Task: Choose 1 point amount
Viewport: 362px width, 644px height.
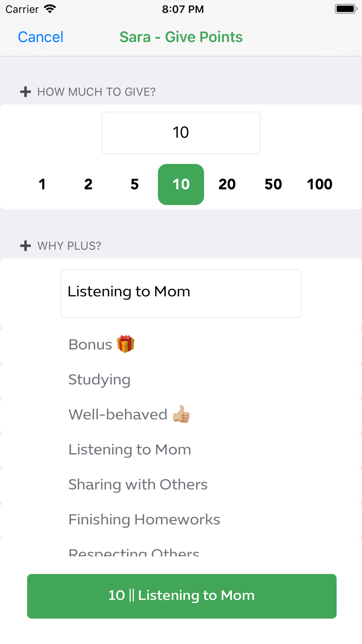Action: coord(42,184)
